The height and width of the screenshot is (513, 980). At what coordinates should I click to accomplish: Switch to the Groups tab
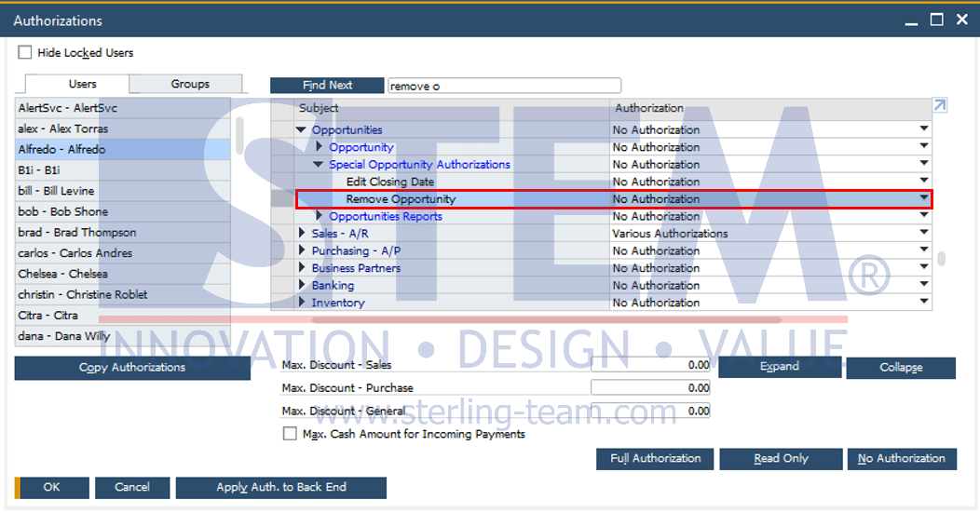[190, 84]
